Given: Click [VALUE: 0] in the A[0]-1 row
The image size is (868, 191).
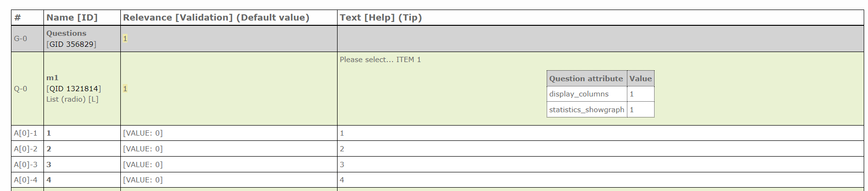Looking at the screenshot, I should click(x=143, y=133).
